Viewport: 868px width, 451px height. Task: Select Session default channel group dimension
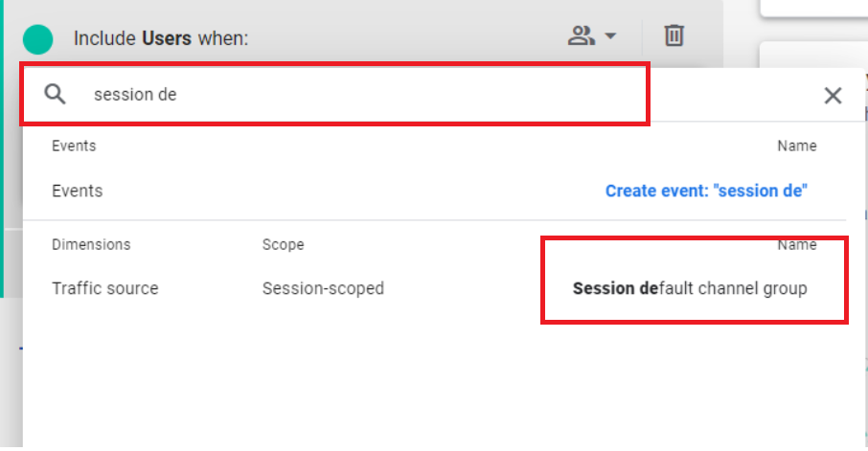(x=690, y=288)
